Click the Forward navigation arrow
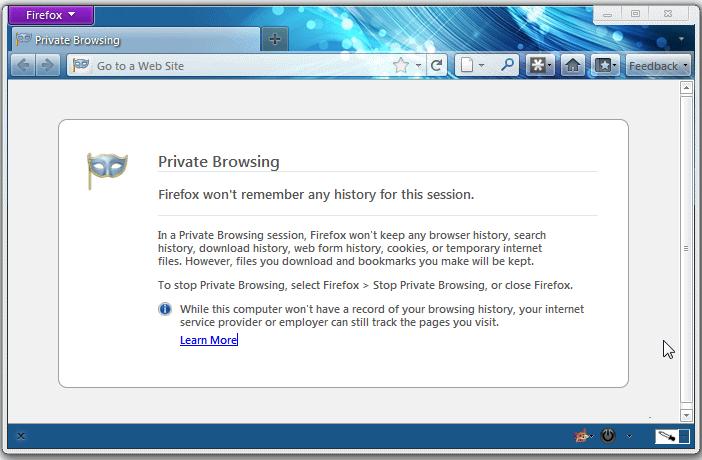 pyautogui.click(x=46, y=66)
